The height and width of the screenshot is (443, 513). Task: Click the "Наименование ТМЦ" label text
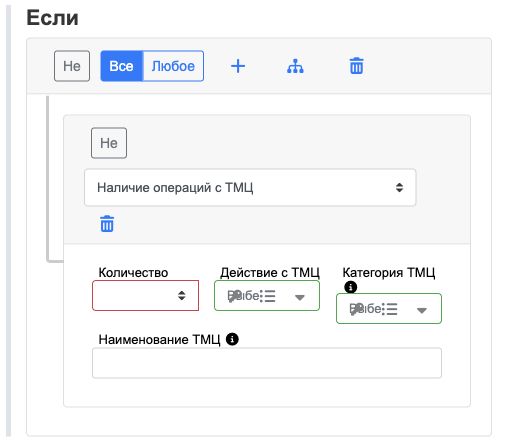coord(159,340)
